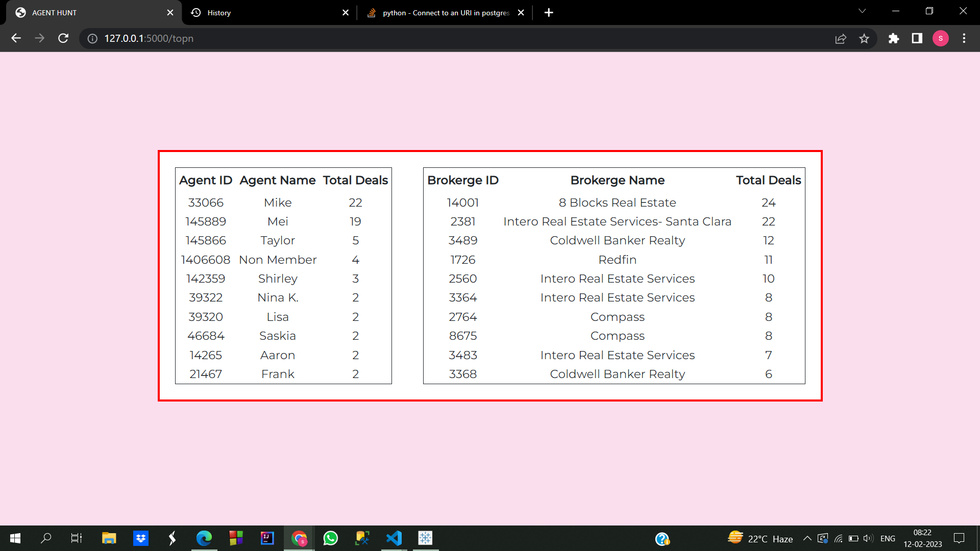Open Microsoft Edge from the taskbar
Image resolution: width=980 pixels, height=551 pixels.
pos(204,538)
